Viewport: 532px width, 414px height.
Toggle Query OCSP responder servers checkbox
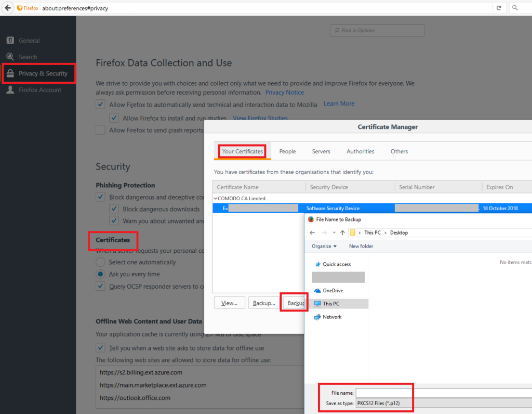coord(100,286)
